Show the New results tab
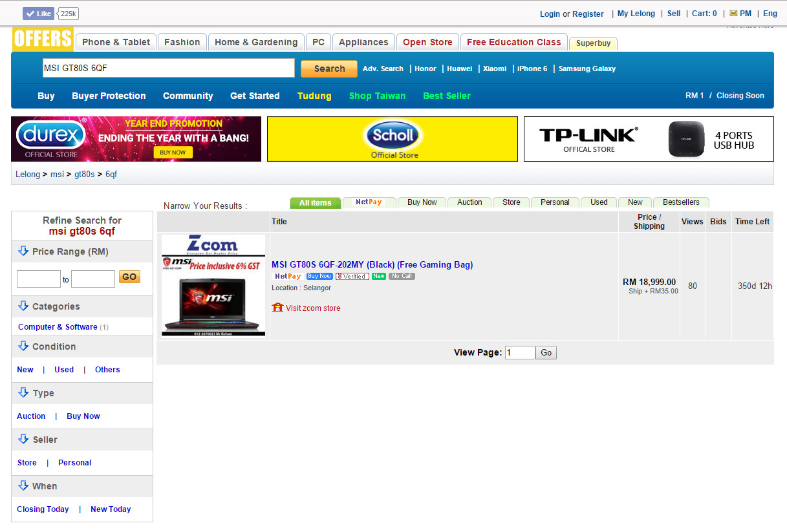Screen dimensions: 787x532 click(x=635, y=202)
